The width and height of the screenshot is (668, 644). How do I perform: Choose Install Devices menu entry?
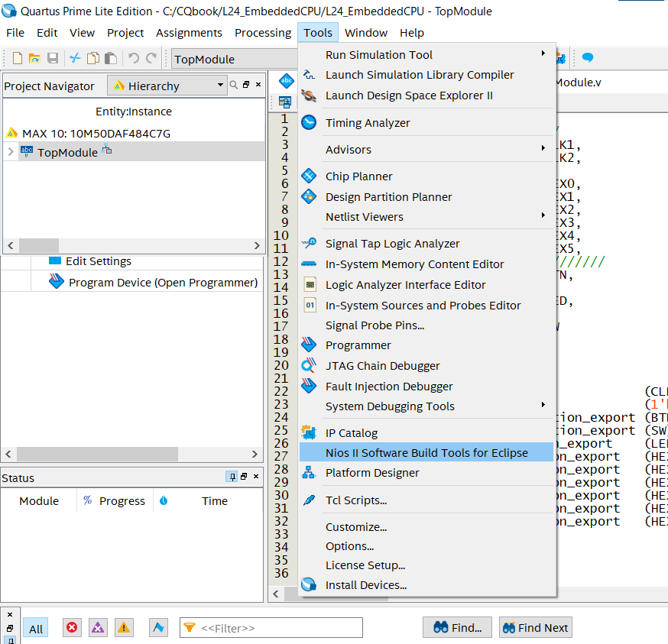[426, 585]
